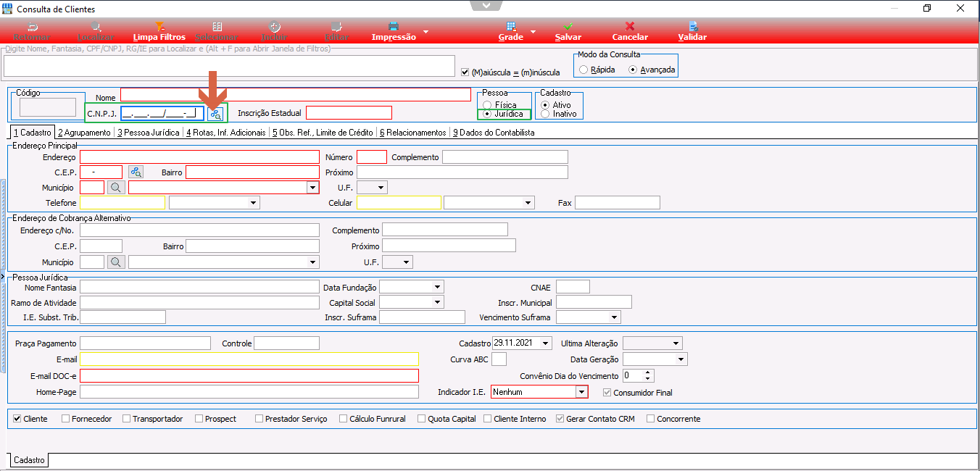Click the Município search icon in Endereço de Cobrança
Image resolution: width=980 pixels, height=471 pixels.
click(116, 262)
